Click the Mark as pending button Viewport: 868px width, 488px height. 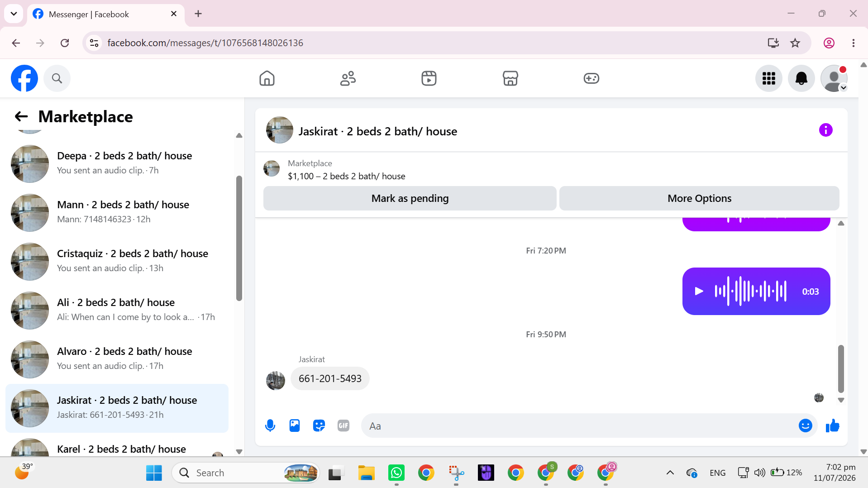coord(410,198)
